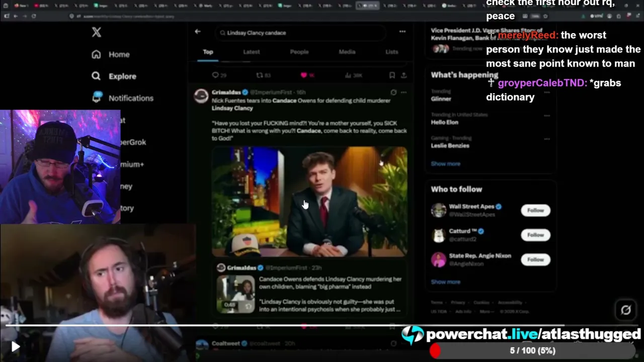
Task: Reload the page with the browser refresh icon
Action: pyautogui.click(x=34, y=16)
